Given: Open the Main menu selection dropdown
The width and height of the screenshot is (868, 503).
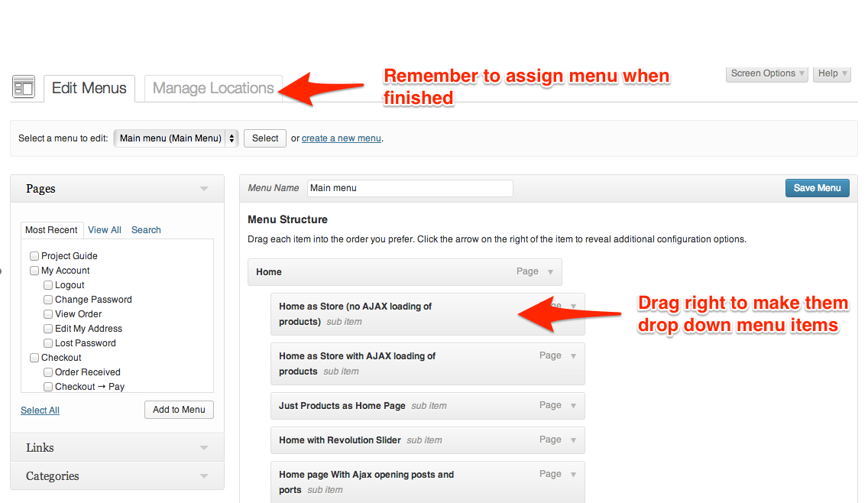Looking at the screenshot, I should point(176,138).
